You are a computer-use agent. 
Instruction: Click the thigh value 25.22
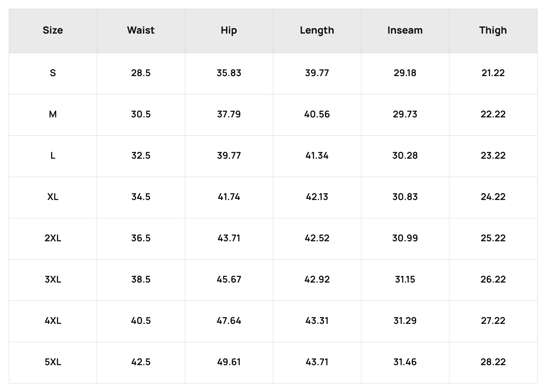point(493,238)
